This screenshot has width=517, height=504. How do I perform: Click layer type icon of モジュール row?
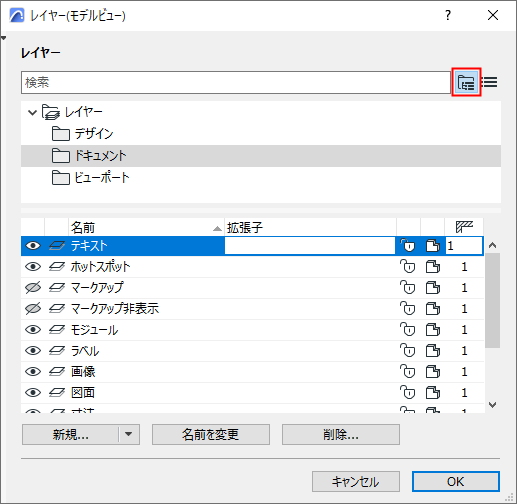[57, 330]
